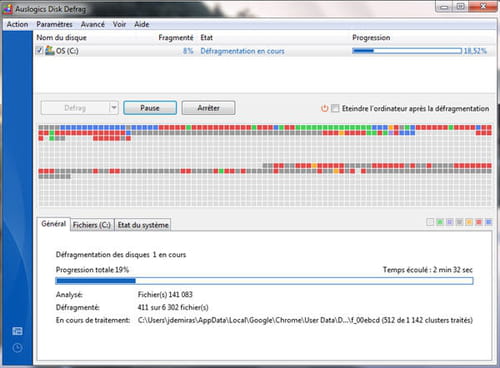Click the orange power shutdown icon
Screen dimensions: 500x368
click(x=324, y=108)
